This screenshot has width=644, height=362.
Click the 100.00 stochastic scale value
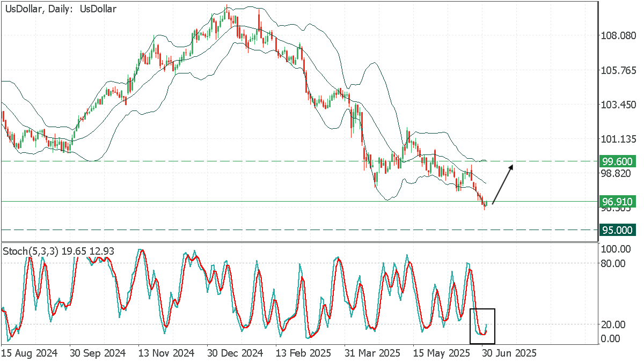pyautogui.click(x=616, y=249)
